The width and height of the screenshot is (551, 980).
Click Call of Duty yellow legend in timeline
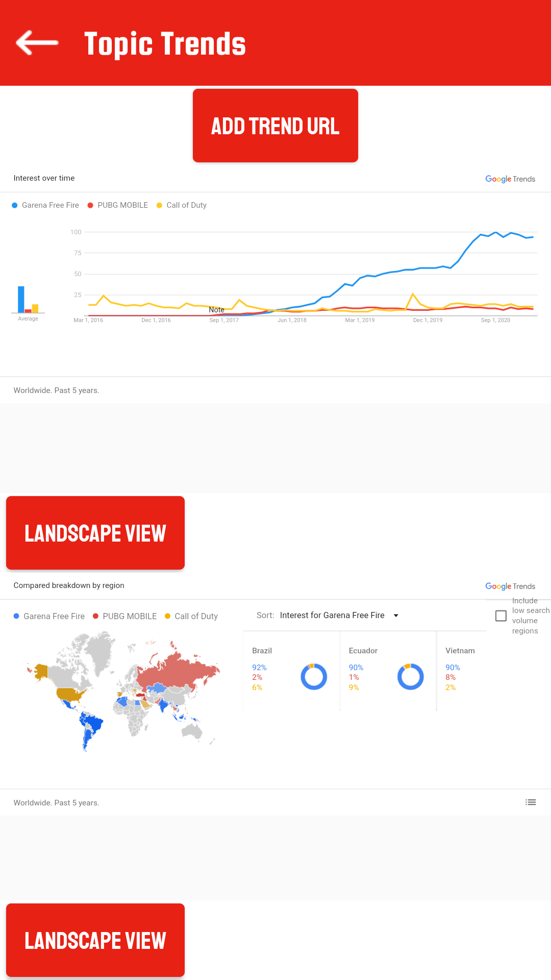click(x=182, y=205)
